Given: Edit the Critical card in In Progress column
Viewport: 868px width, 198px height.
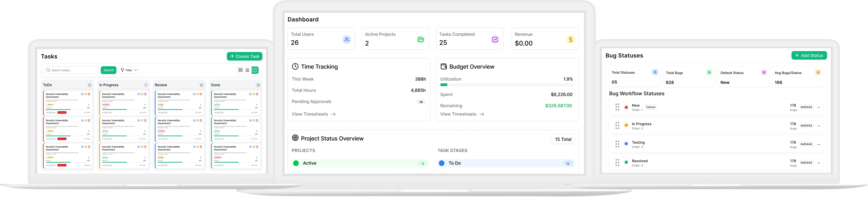Looking at the screenshot, I should click(x=142, y=94).
